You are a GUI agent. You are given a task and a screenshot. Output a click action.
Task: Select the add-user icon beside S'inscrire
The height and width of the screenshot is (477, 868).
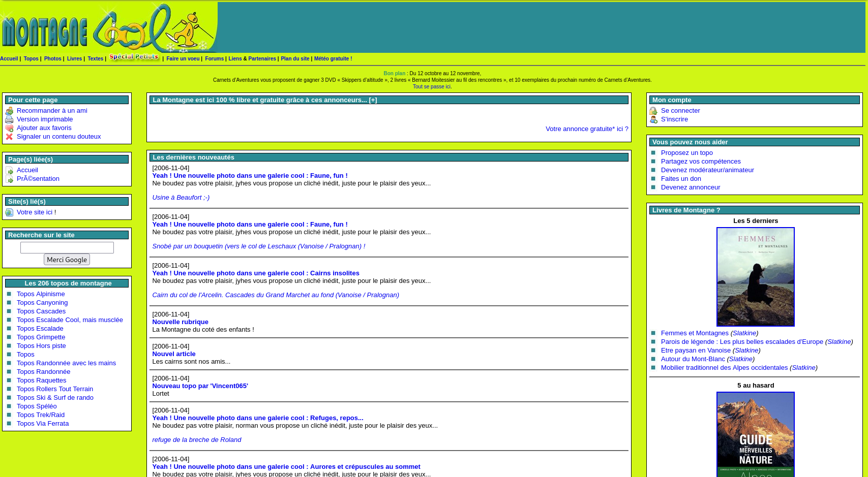[653, 119]
